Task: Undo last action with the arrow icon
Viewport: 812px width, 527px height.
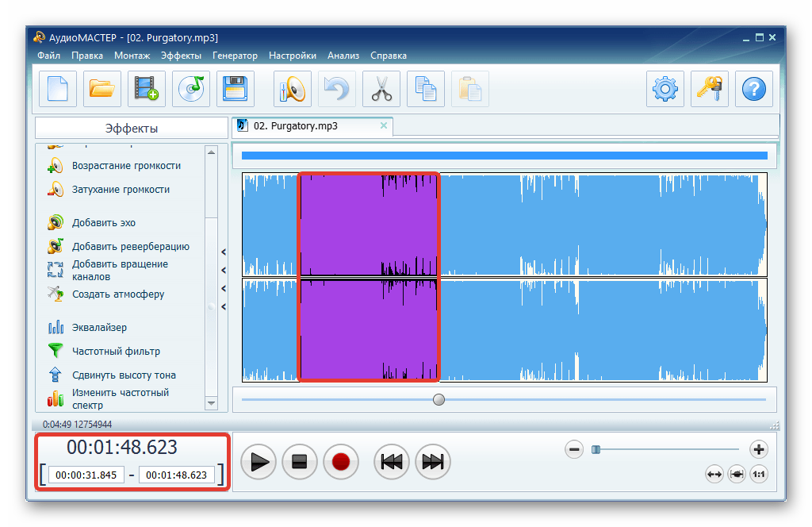Action: [337, 88]
